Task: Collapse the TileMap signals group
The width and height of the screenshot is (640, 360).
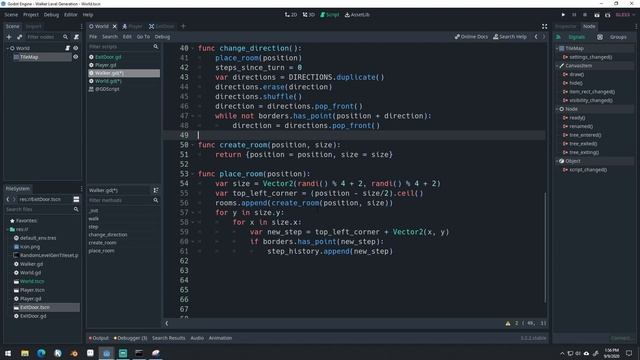Action: 557,48
